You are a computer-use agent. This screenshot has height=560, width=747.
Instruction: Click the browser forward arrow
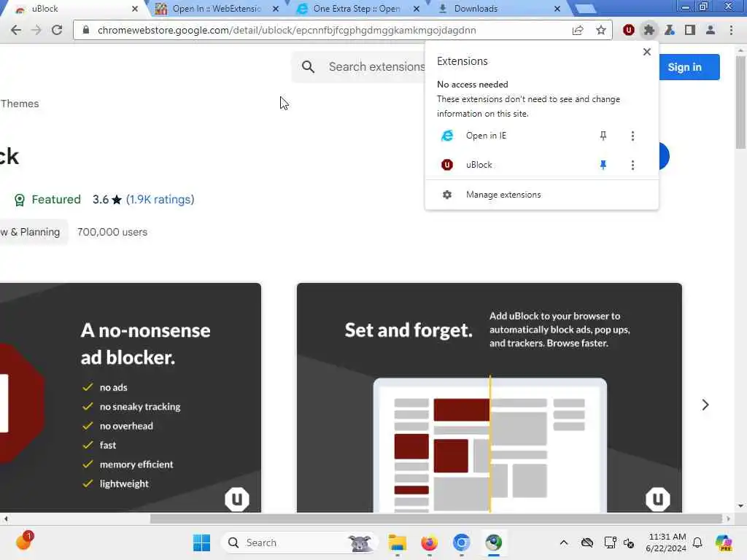[36, 30]
